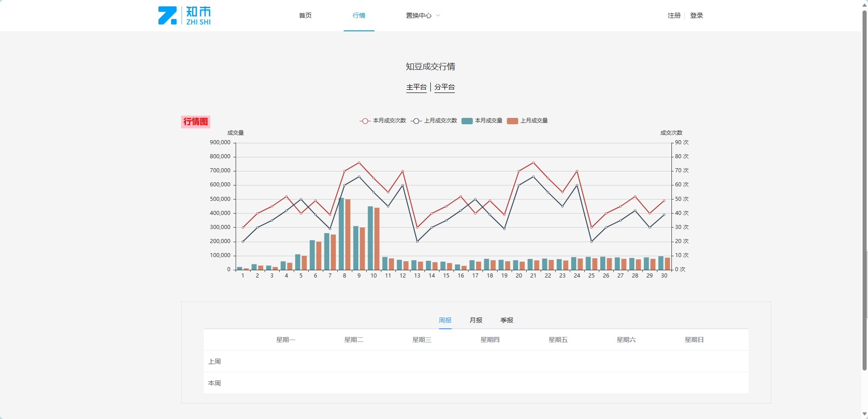Click the teal 本月成交量 legend swatch
Viewport: 868px width, 419px height.
click(x=467, y=121)
